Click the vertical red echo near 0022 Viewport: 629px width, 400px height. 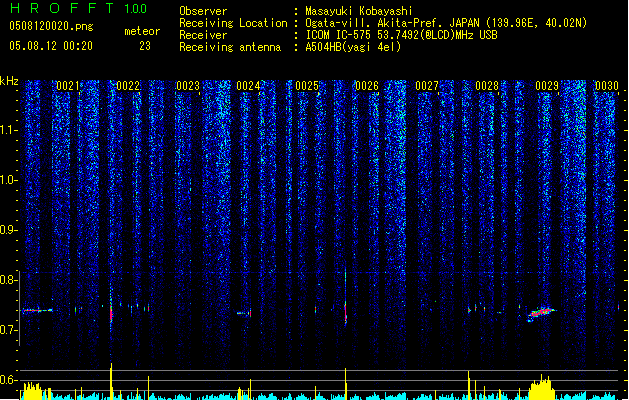tap(111, 313)
